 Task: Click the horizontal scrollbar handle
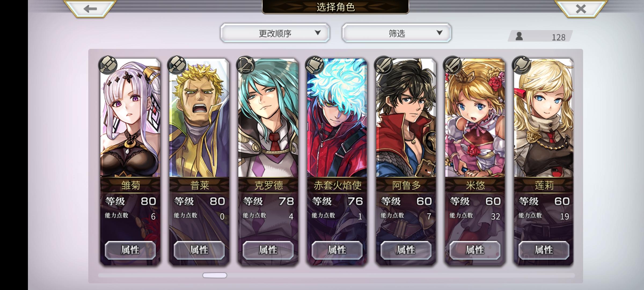(x=215, y=275)
